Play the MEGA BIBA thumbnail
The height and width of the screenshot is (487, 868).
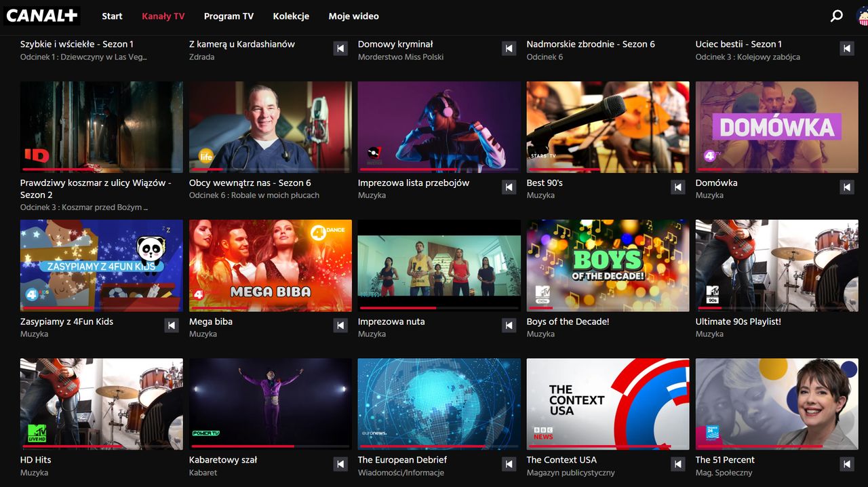pyautogui.click(x=271, y=266)
